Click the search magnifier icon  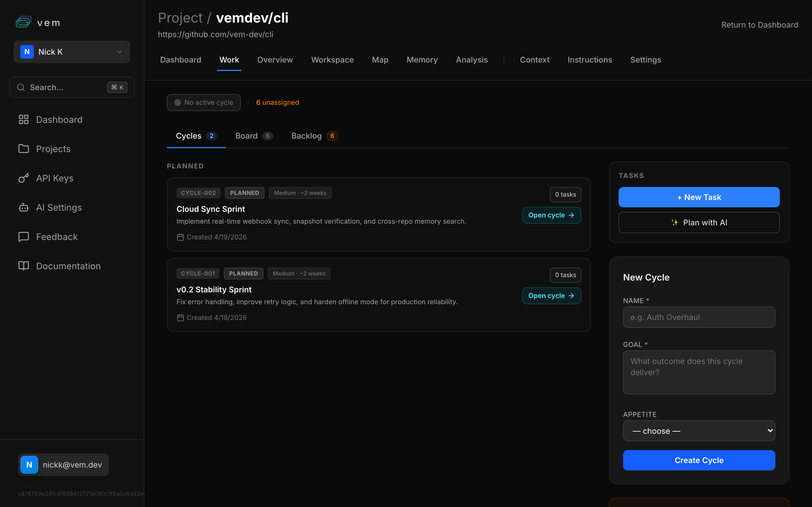click(x=21, y=88)
